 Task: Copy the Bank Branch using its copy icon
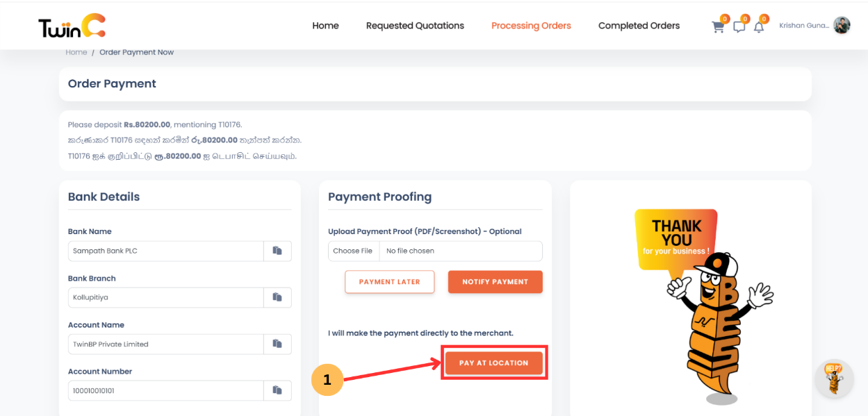(x=277, y=297)
